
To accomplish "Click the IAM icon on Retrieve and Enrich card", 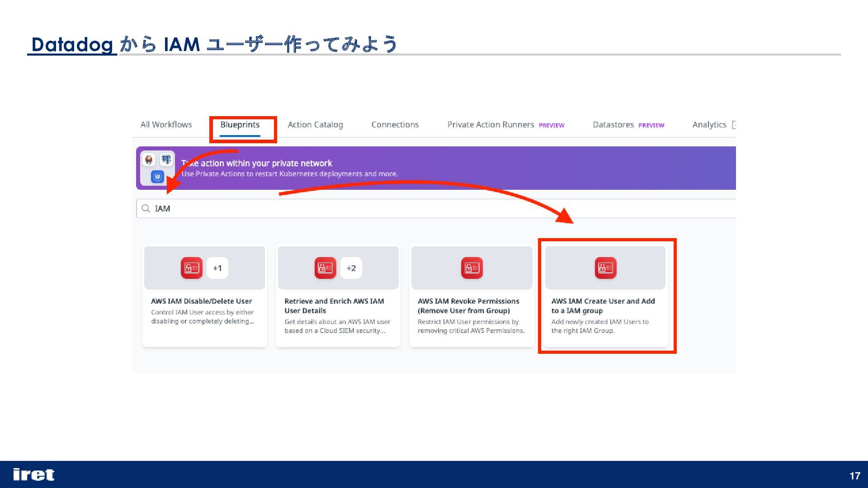I will 325,268.
